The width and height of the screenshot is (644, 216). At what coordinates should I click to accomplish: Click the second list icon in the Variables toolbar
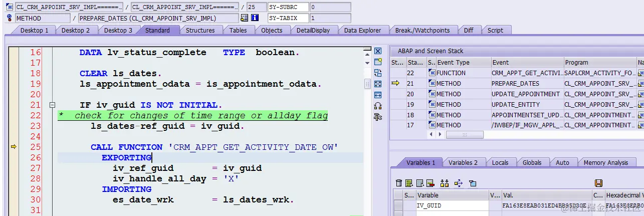pyautogui.click(x=419, y=183)
